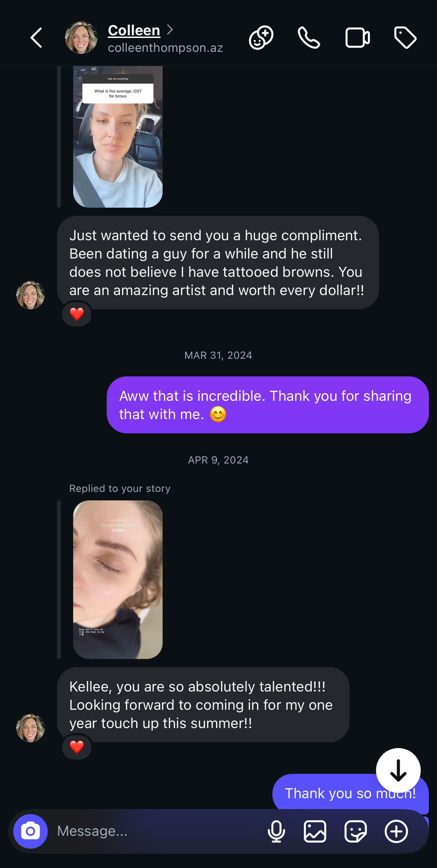437x868 pixels.
Task: Open the camera from message bar
Action: coord(30,831)
